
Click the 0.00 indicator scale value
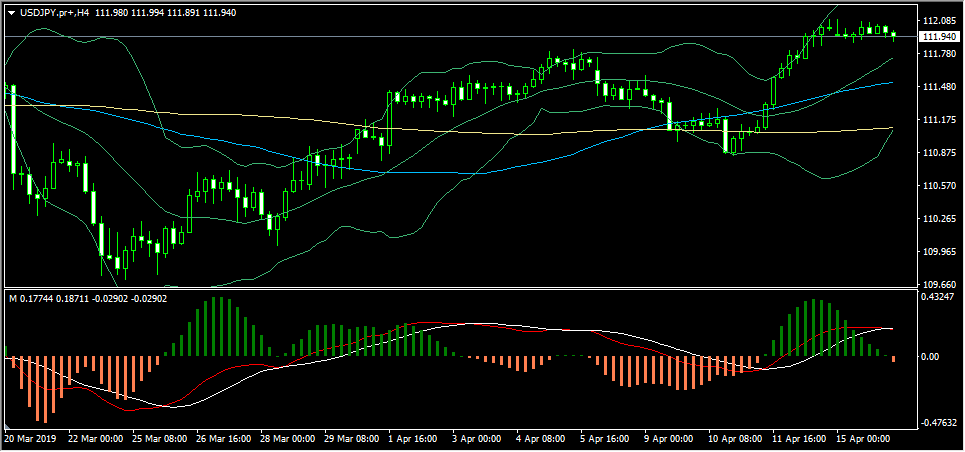(931, 357)
